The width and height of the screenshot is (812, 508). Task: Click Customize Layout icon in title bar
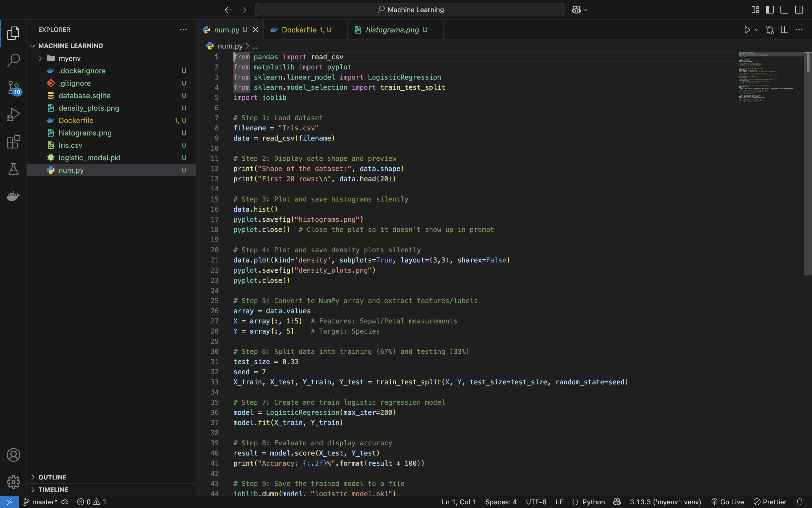click(755, 10)
